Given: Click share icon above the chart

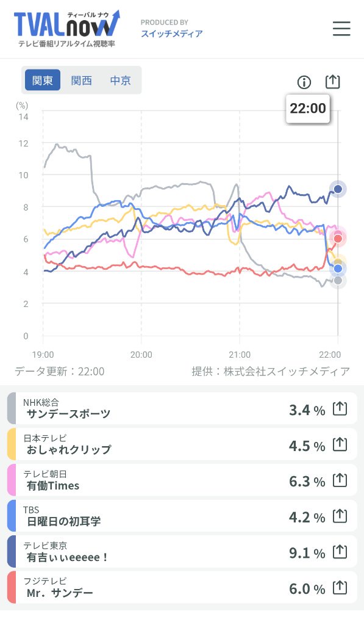Looking at the screenshot, I should [332, 82].
